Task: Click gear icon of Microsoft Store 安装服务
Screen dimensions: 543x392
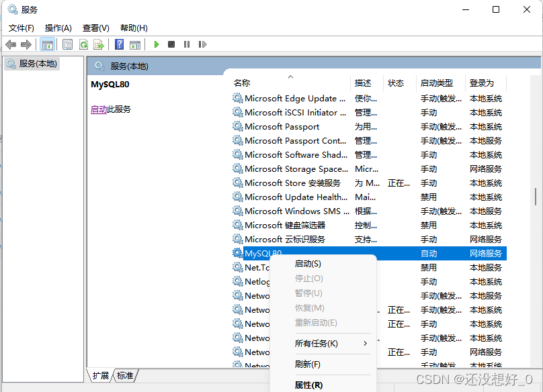Action: [238, 183]
